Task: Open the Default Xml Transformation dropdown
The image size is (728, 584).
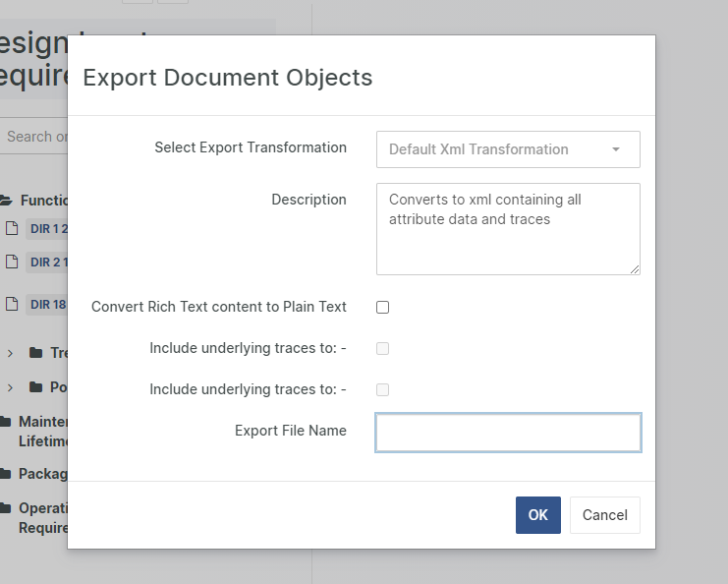Action: pos(508,149)
